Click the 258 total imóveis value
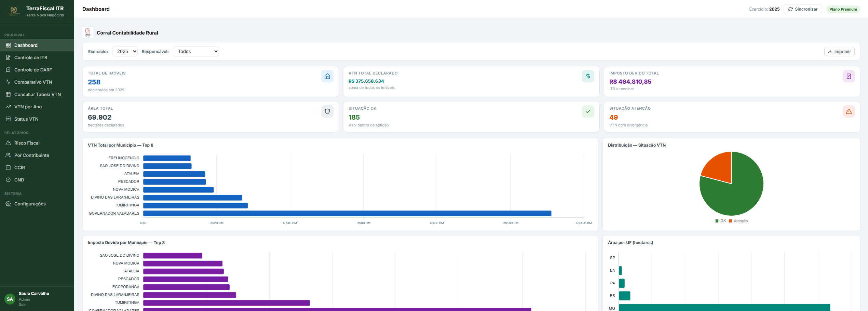 tap(94, 82)
